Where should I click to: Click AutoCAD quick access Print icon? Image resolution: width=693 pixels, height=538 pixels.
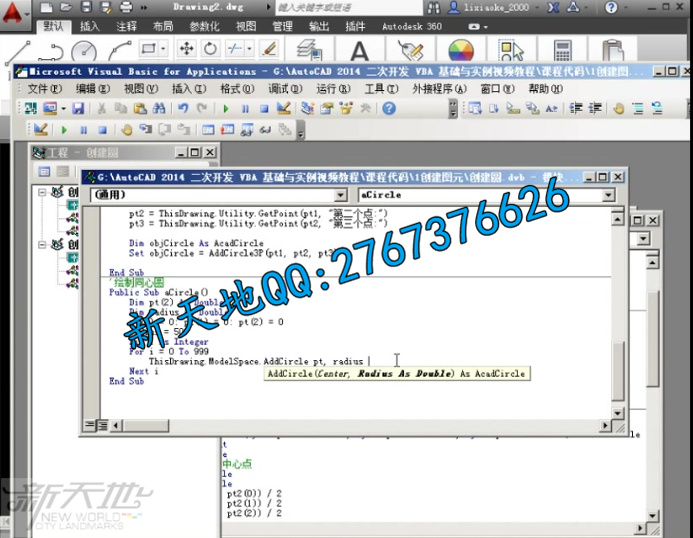(126, 7)
